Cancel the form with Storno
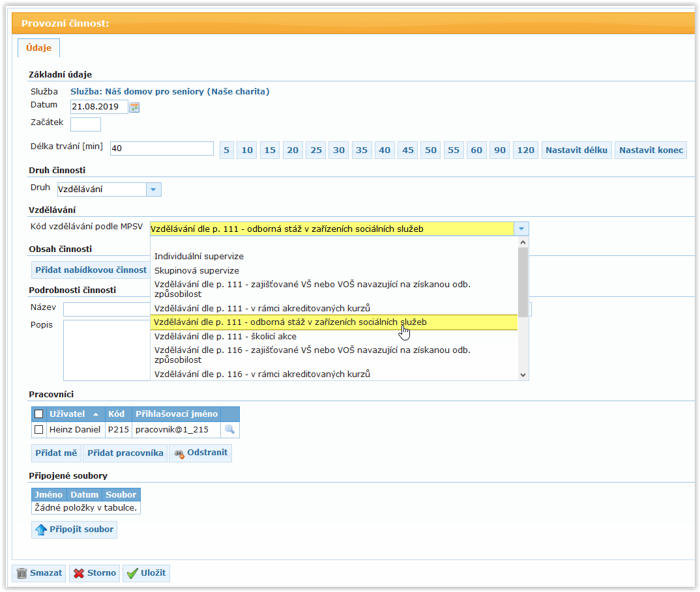 [x=95, y=573]
